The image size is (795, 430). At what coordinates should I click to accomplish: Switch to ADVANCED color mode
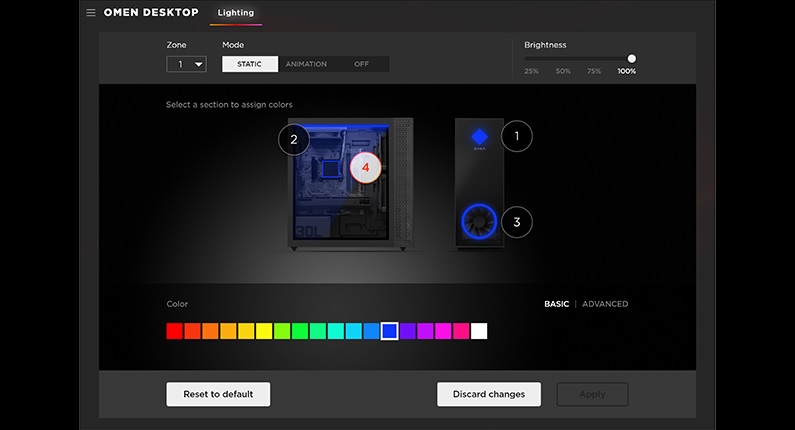[x=605, y=304]
